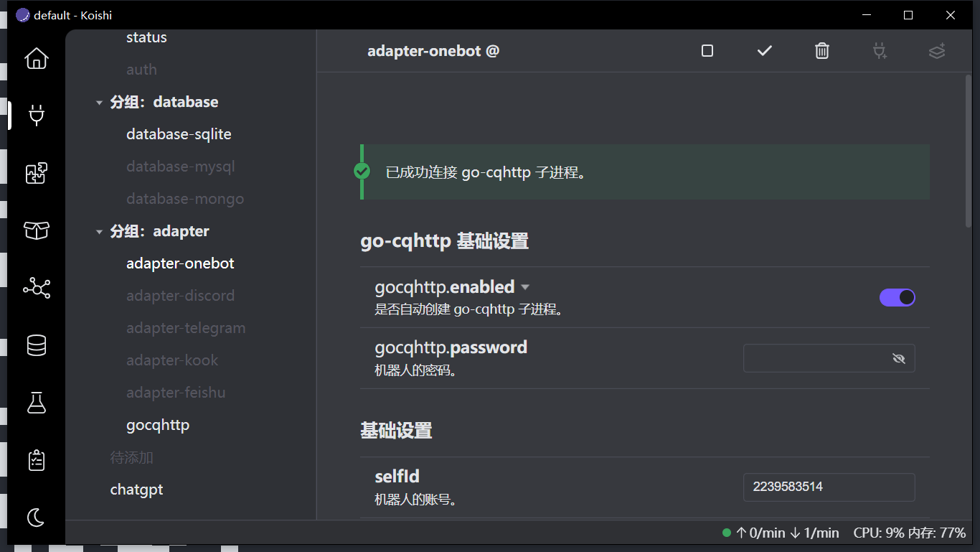
Task: Open the database panel icon
Action: tap(36, 345)
